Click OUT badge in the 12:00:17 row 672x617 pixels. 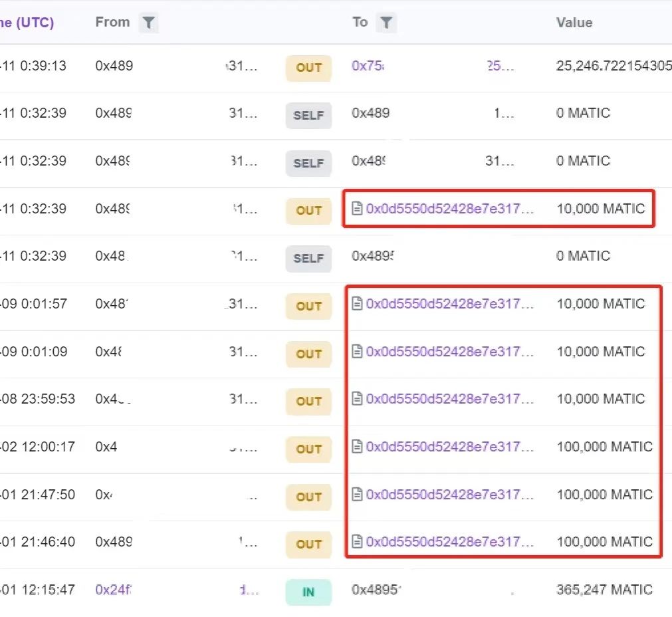pyautogui.click(x=308, y=449)
